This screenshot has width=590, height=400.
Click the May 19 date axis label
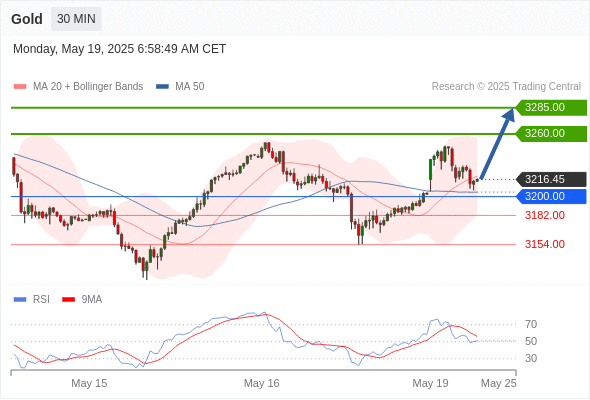point(430,383)
